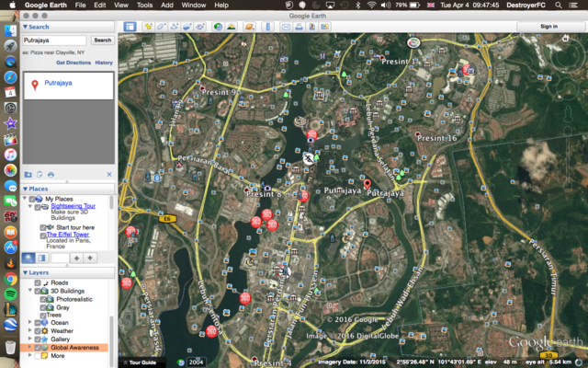Click the Sign in button
Image resolution: width=588 pixels, height=368 pixels.
pyautogui.click(x=549, y=27)
